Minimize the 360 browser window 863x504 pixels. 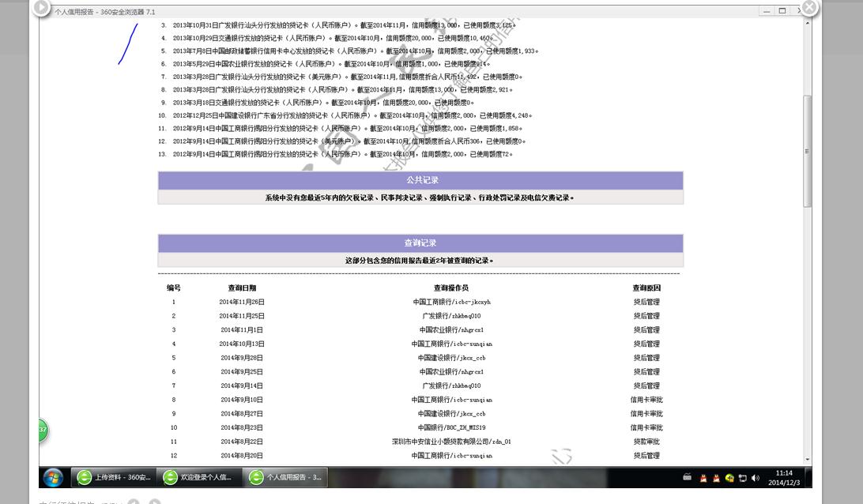766,11
